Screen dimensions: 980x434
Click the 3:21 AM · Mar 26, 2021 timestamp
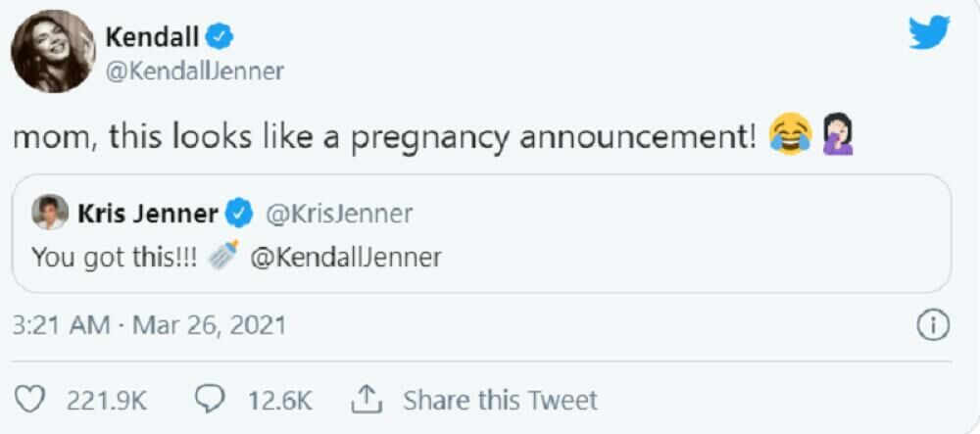(x=148, y=325)
